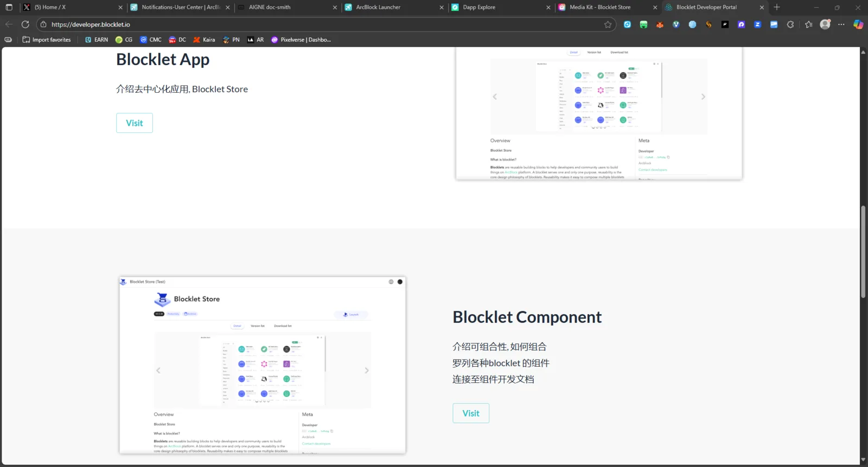Image resolution: width=868 pixels, height=467 pixels.
Task: View site information lock icon
Action: (44, 24)
